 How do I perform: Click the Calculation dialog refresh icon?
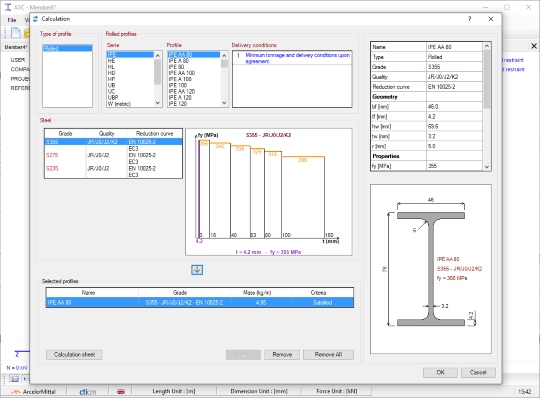click(35, 19)
